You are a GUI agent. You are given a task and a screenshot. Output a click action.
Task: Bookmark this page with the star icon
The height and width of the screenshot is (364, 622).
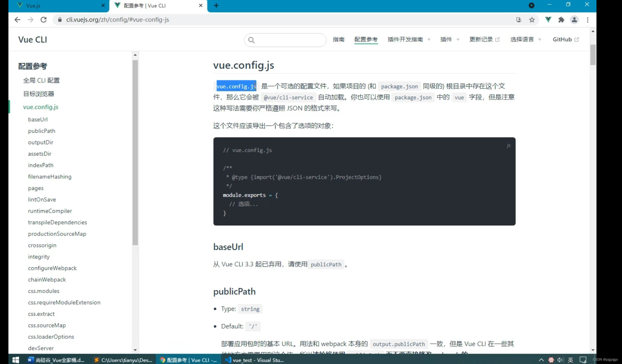tap(532, 20)
